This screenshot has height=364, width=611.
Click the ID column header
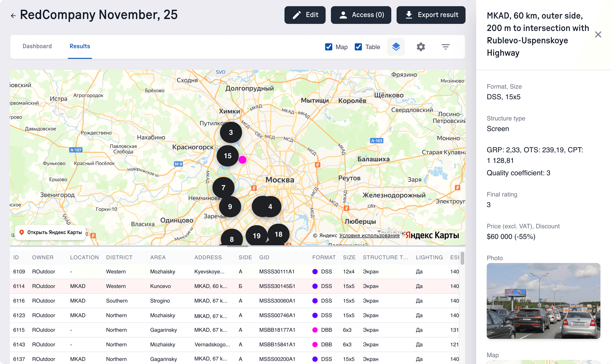tap(16, 257)
